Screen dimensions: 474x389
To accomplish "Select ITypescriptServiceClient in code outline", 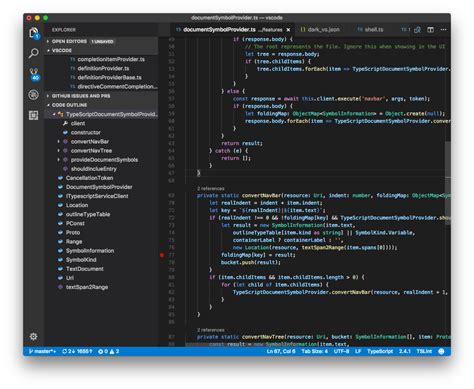I will (97, 196).
